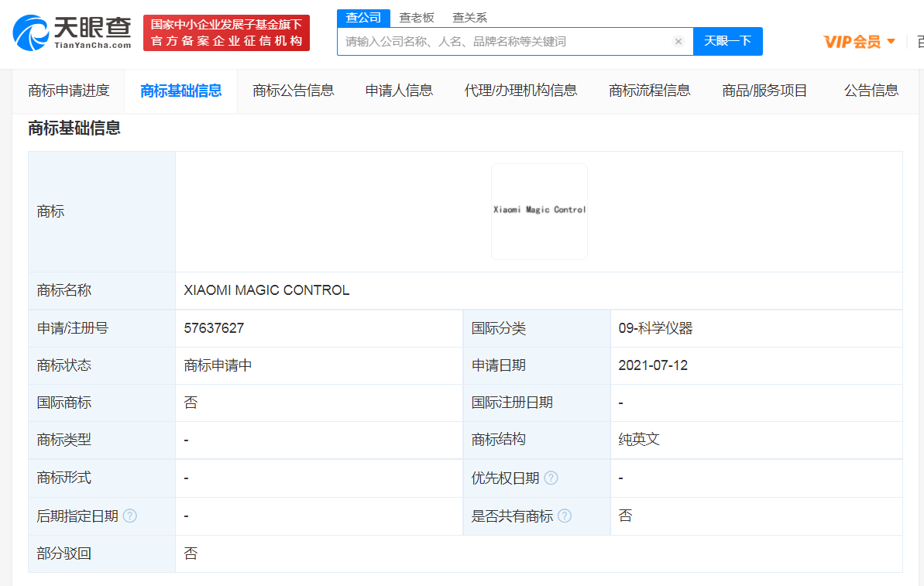Click the 申请/注册号 label cell
This screenshot has height=586, width=924.
coord(102,328)
